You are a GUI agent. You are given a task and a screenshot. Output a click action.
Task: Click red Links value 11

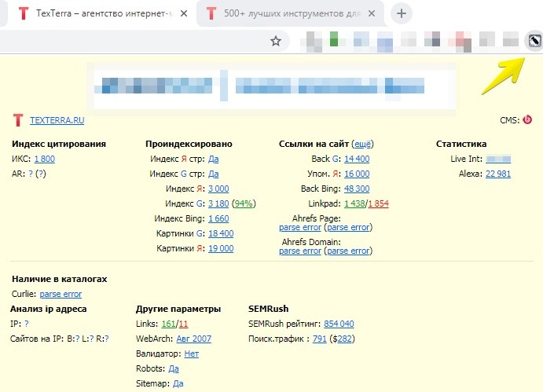pos(183,324)
